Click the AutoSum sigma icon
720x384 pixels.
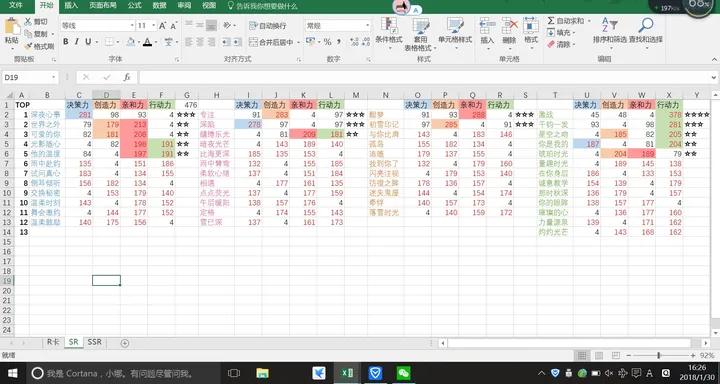coord(551,21)
